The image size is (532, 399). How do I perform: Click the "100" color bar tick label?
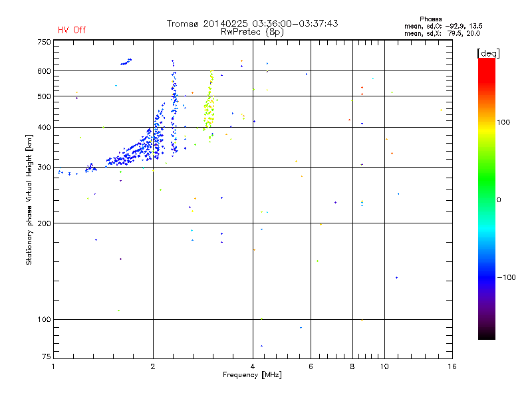[x=503, y=122]
